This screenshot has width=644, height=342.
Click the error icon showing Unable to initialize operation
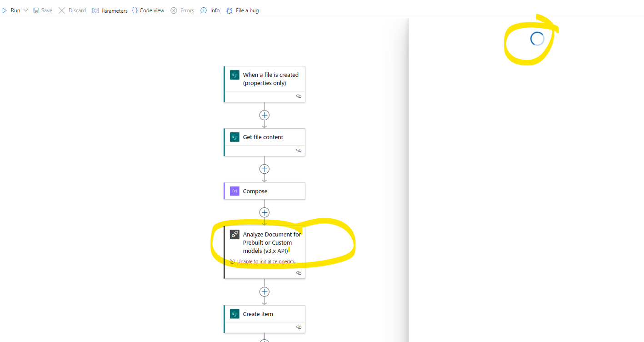(x=232, y=261)
